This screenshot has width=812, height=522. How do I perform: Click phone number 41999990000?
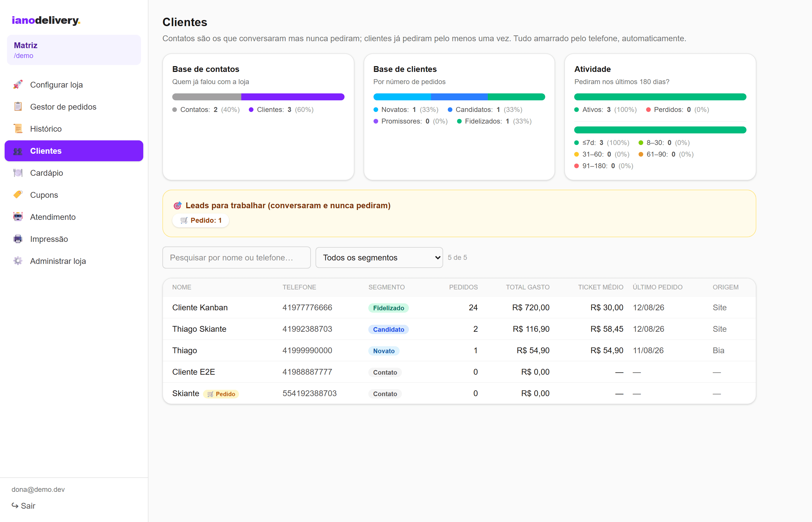pos(307,351)
